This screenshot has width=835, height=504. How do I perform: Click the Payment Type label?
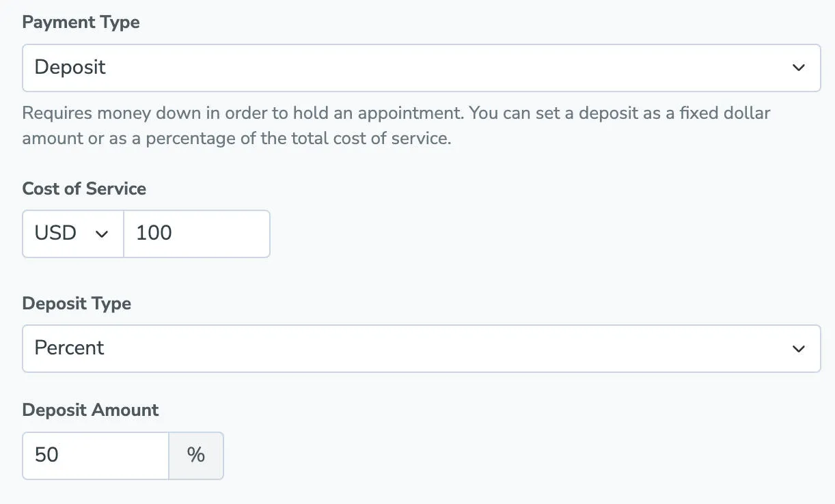coord(80,22)
